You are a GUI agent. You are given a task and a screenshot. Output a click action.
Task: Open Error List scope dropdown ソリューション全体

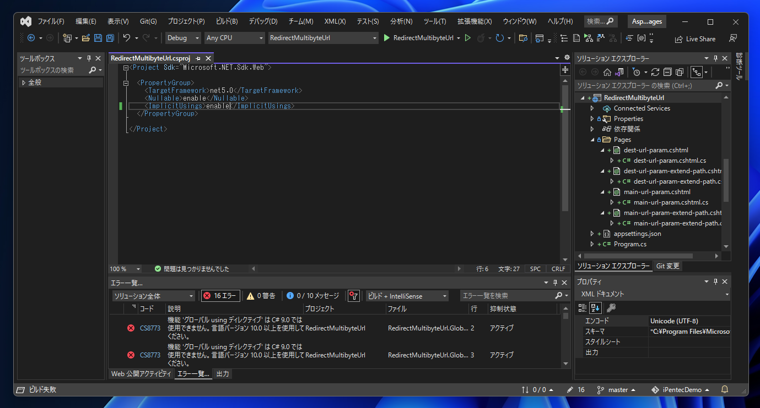coord(153,296)
